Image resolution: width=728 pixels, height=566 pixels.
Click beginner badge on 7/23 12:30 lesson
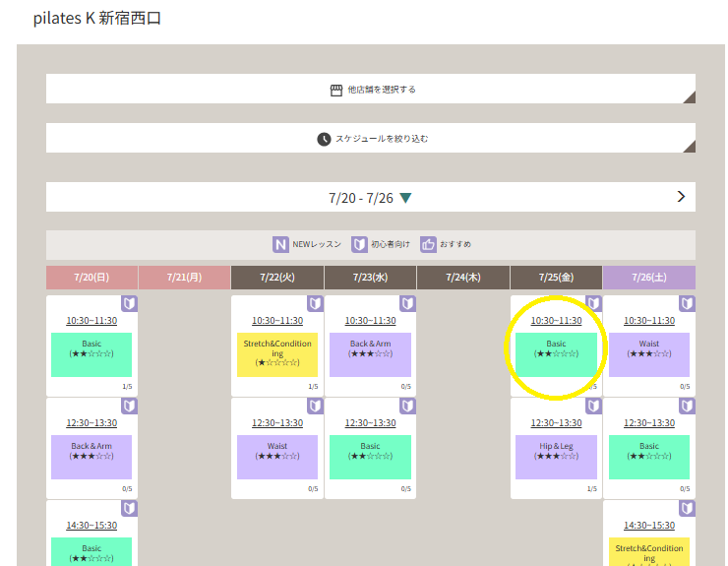(407, 406)
